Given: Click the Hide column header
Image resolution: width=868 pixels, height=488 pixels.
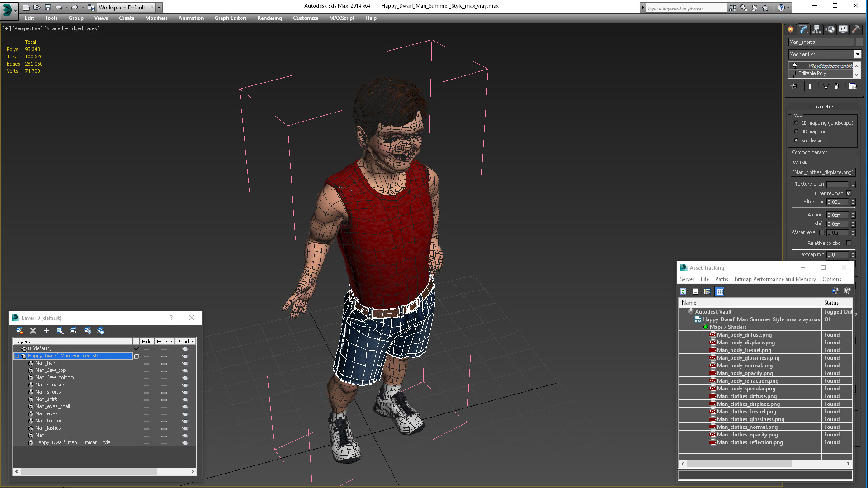Looking at the screenshot, I should [146, 342].
